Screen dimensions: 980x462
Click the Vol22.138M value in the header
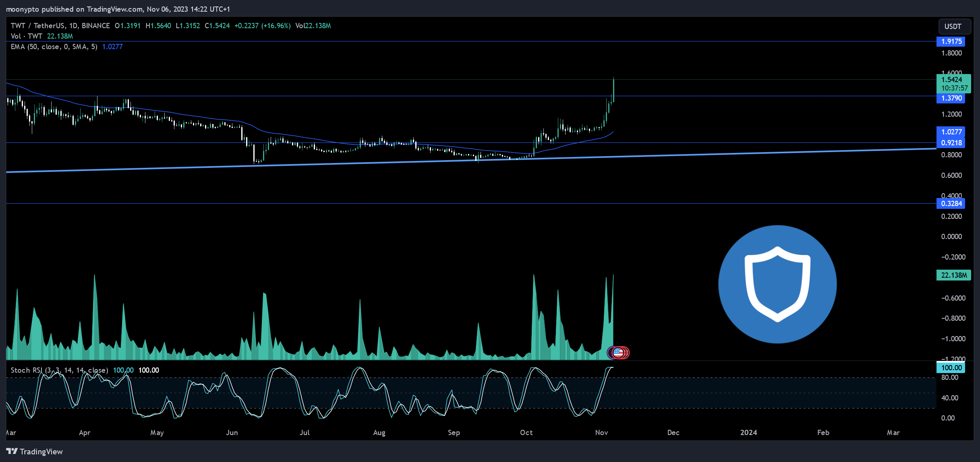[313, 26]
